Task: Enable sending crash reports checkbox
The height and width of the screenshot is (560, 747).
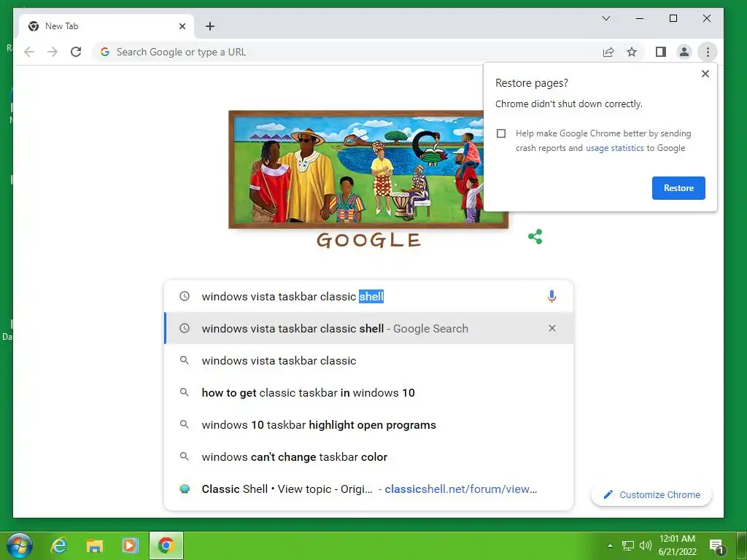Action: point(501,133)
